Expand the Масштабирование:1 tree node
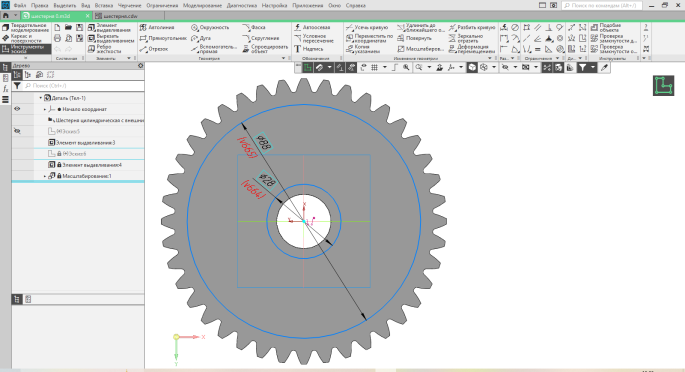 coord(45,176)
